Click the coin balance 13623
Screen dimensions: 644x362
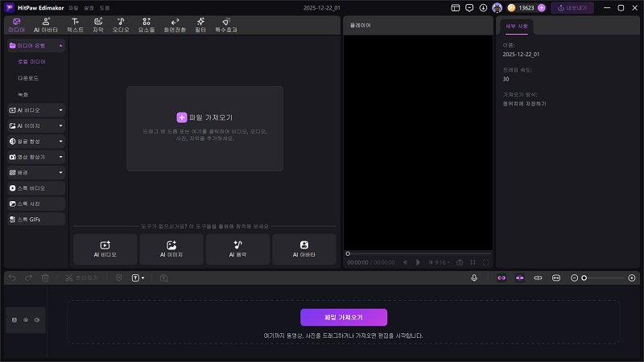[526, 8]
